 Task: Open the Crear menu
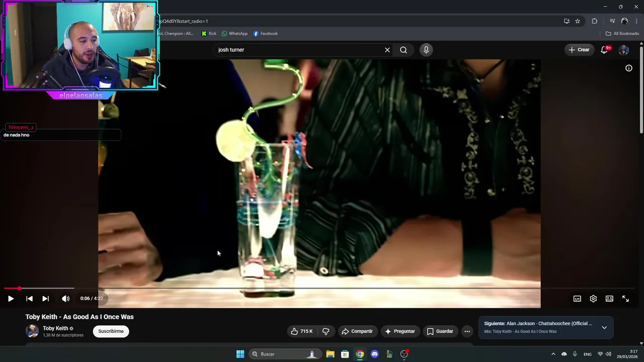coord(579,50)
